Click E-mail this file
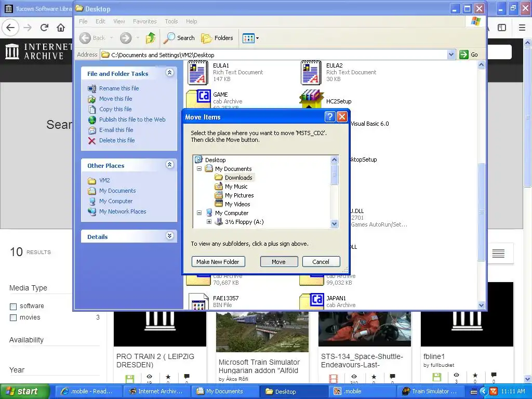Screen dimensions: 532x399 tap(116, 130)
